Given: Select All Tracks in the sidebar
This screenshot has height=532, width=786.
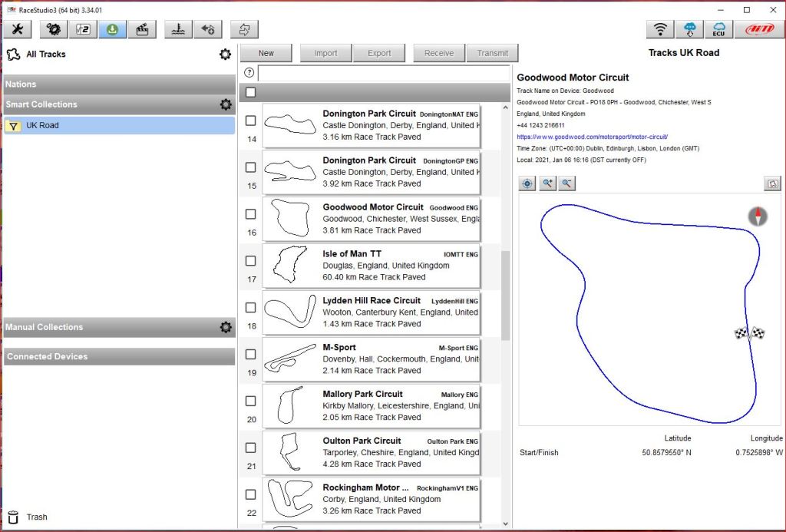Looking at the screenshot, I should 46,55.
